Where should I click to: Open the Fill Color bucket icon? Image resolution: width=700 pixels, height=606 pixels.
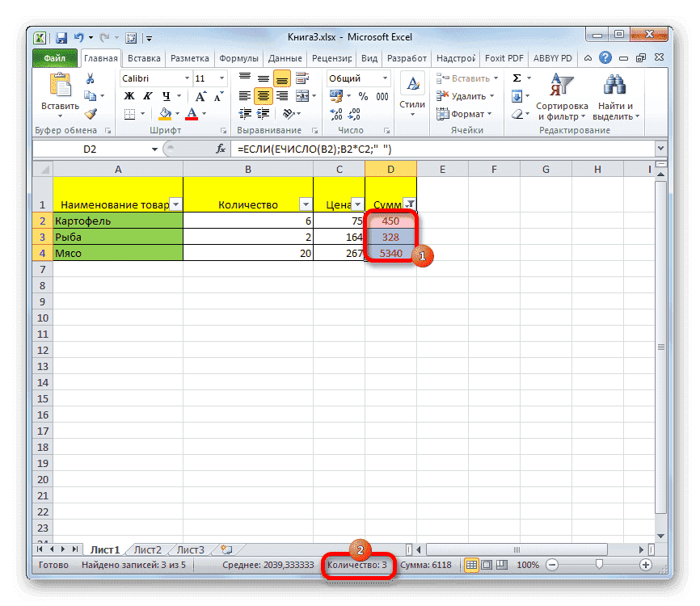pyautogui.click(x=164, y=113)
